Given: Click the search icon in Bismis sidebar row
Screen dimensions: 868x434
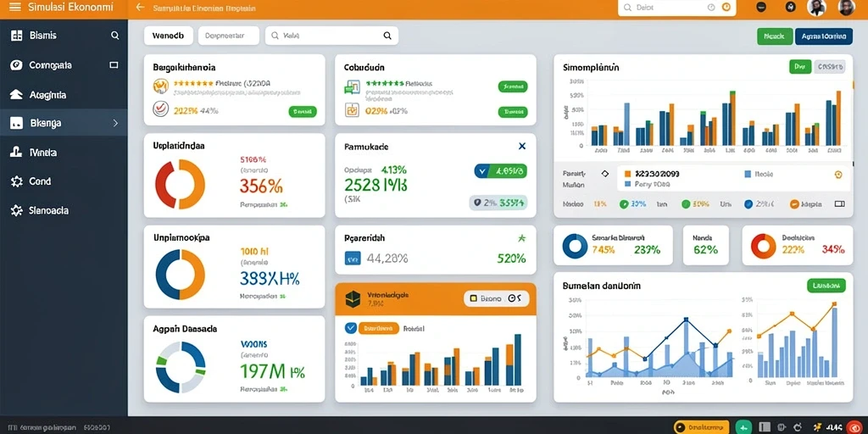Looking at the screenshot, I should (x=115, y=36).
